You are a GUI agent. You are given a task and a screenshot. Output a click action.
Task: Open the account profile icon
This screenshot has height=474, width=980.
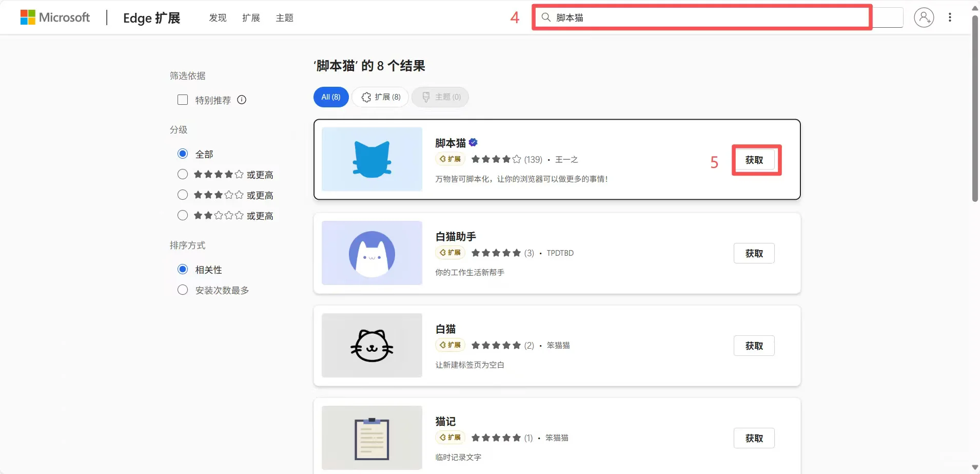924,17
